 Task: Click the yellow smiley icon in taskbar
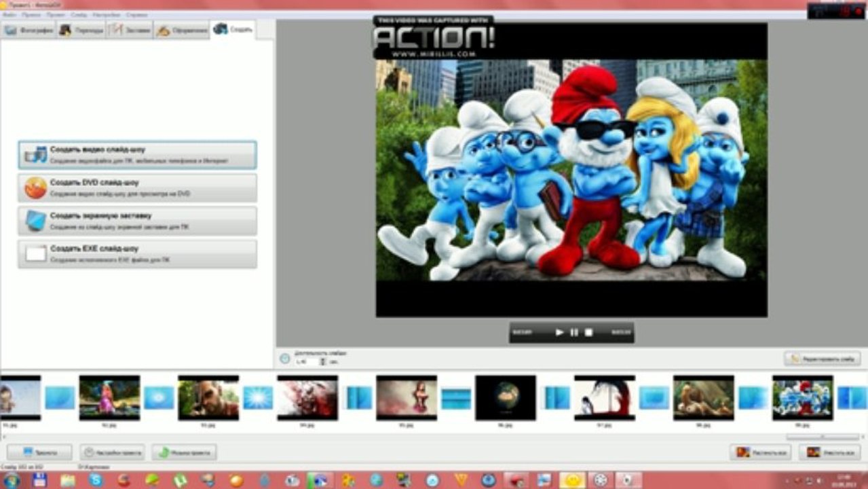point(572,480)
